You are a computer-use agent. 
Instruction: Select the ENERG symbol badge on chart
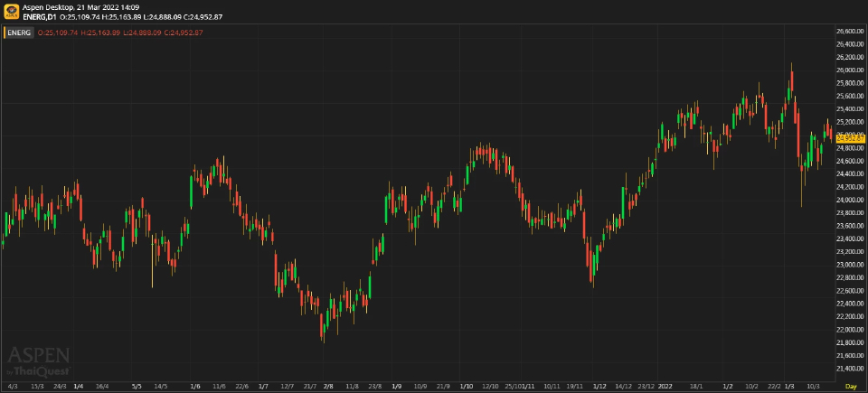coord(19,33)
